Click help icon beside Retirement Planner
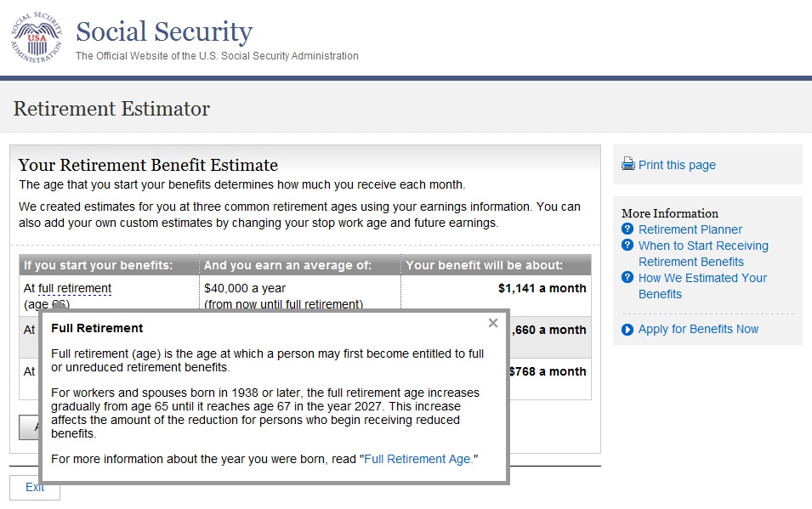The image size is (812, 509). (627, 229)
